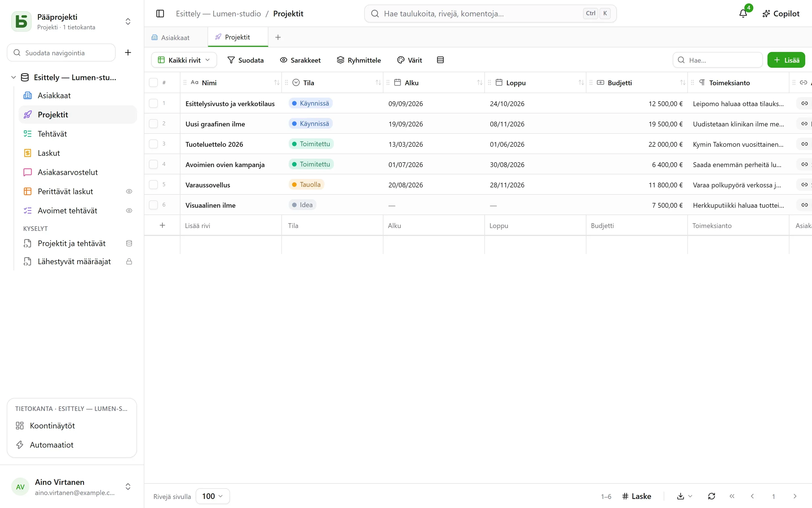
Task: Refresh the table data
Action: pos(711,496)
